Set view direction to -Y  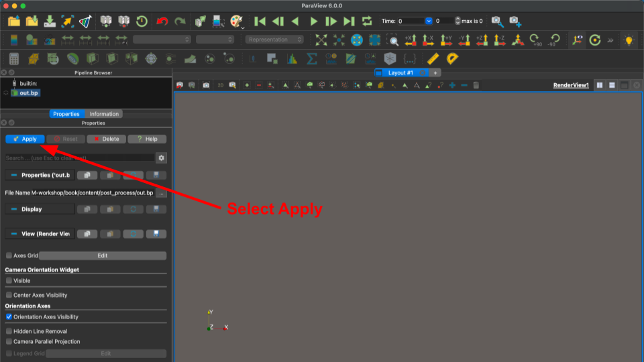(464, 40)
